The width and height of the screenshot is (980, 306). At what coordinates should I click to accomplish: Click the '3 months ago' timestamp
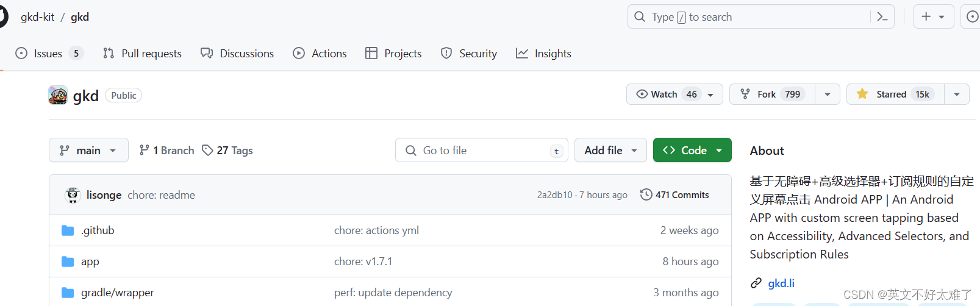tap(686, 293)
